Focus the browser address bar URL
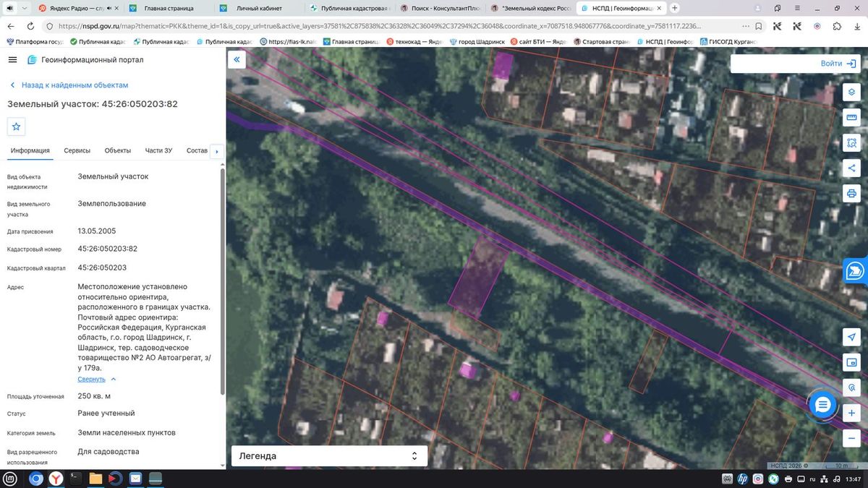The height and width of the screenshot is (488, 868). click(378, 26)
